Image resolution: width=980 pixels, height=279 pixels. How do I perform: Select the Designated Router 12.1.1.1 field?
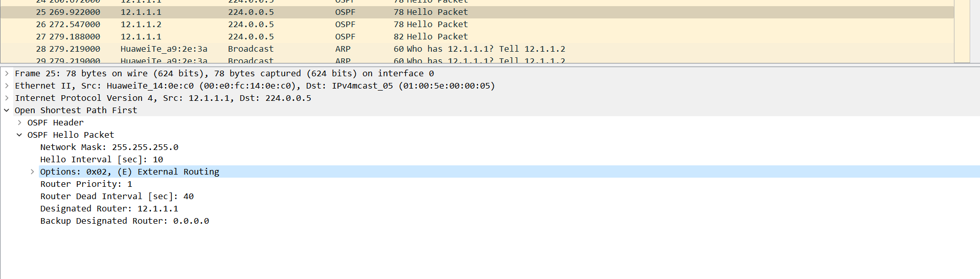(x=109, y=209)
